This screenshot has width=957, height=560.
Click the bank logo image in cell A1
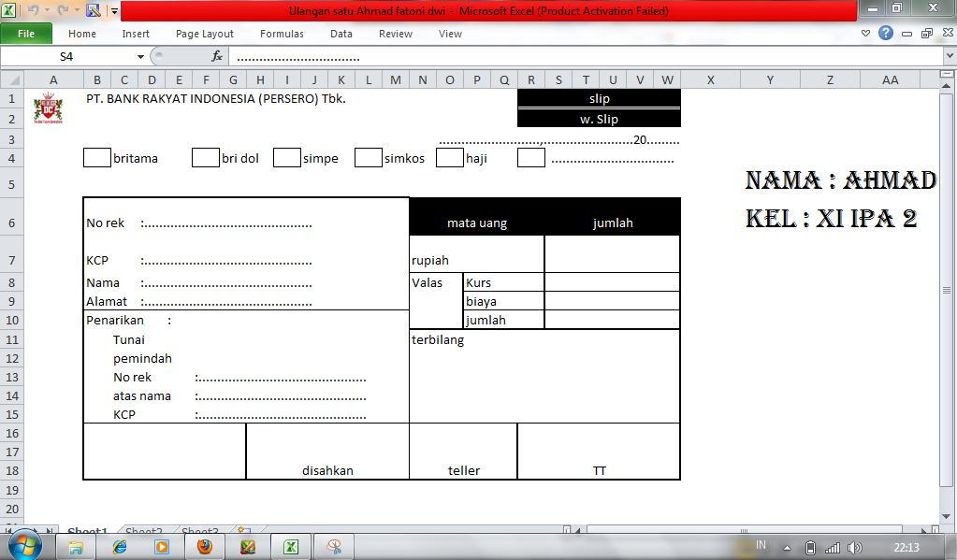coord(49,108)
